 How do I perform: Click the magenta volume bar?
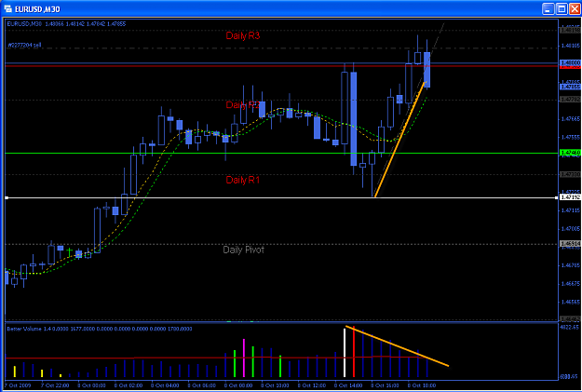click(x=244, y=358)
